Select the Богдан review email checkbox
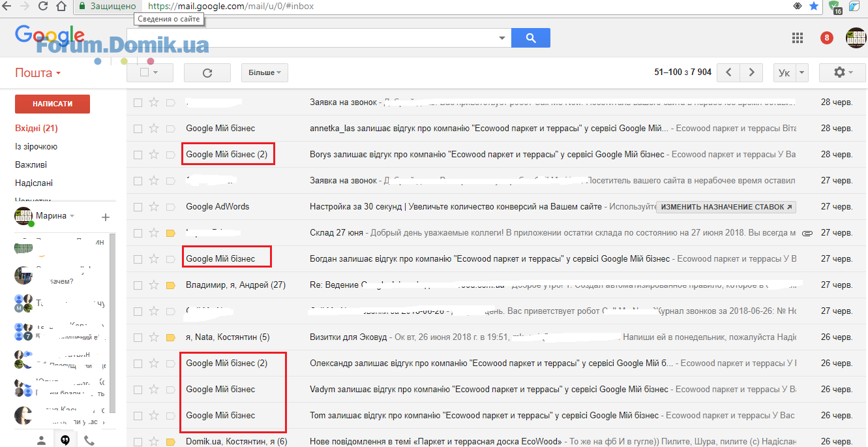This screenshot has height=447, width=868. coord(138,259)
